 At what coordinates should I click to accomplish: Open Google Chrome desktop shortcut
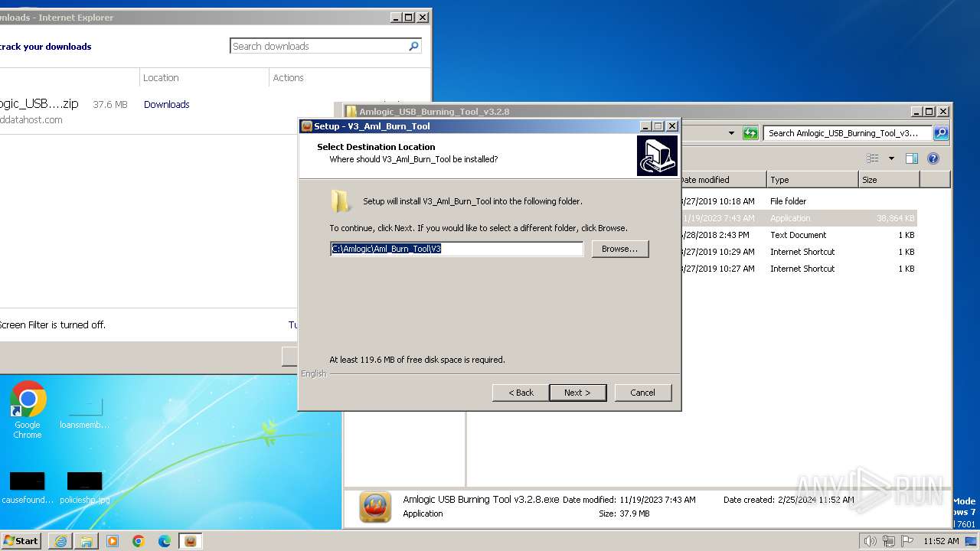(28, 410)
